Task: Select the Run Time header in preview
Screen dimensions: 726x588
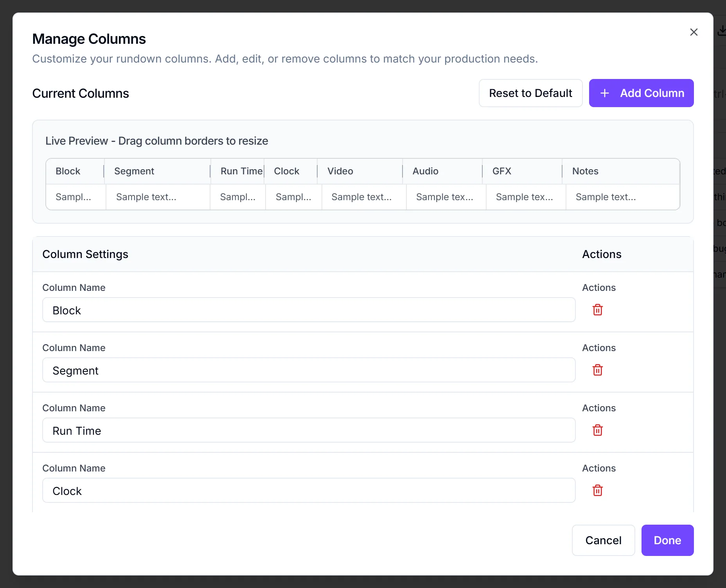Action: point(237,171)
